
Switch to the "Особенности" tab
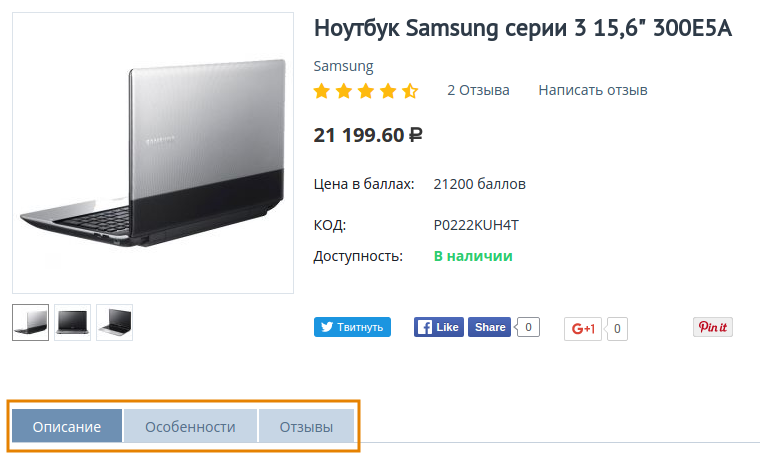tap(190, 427)
